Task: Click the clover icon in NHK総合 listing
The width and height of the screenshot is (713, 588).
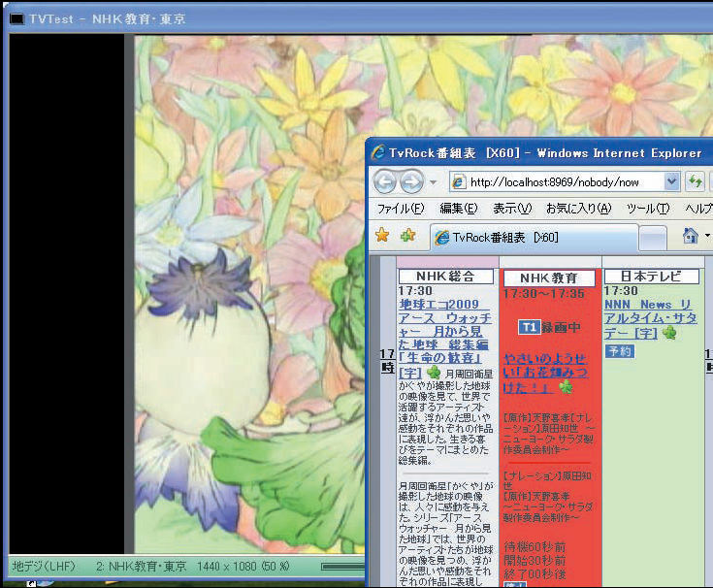Action: coord(434,373)
